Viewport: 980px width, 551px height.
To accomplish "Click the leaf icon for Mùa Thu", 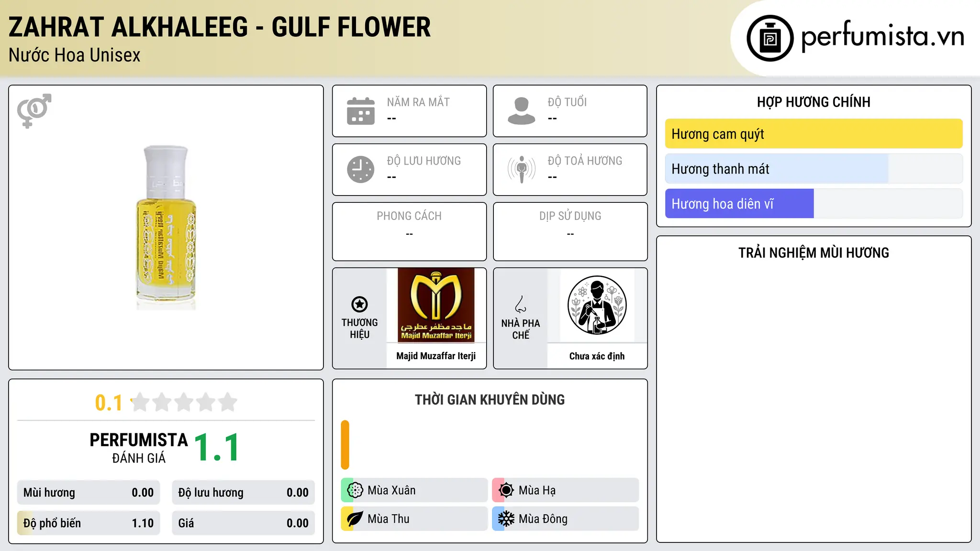I will tap(355, 519).
